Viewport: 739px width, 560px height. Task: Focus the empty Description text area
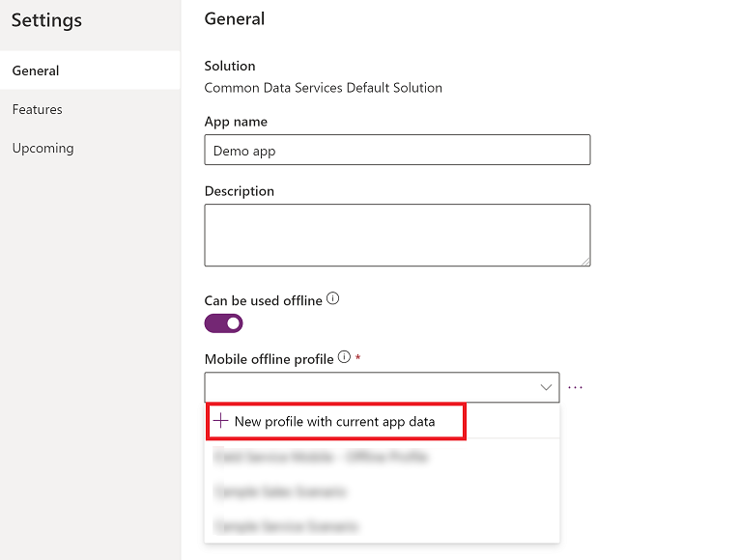point(397,235)
